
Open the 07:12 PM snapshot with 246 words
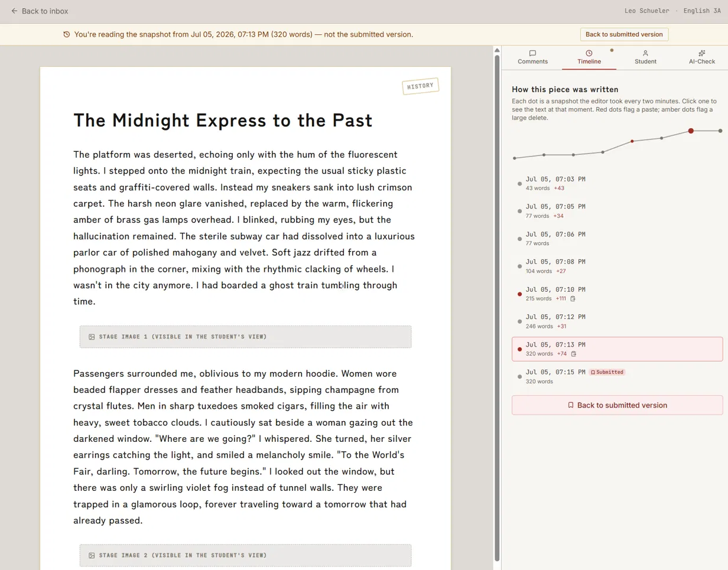[617, 321]
